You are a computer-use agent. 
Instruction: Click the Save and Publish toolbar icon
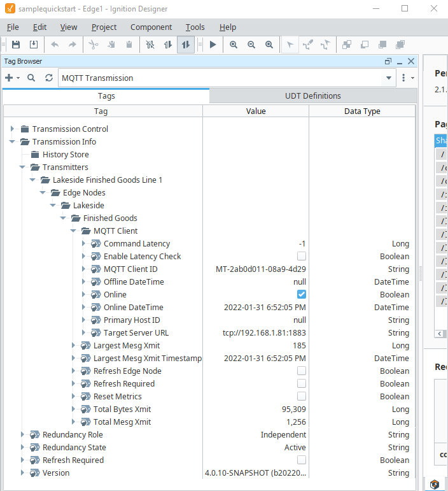pos(34,45)
